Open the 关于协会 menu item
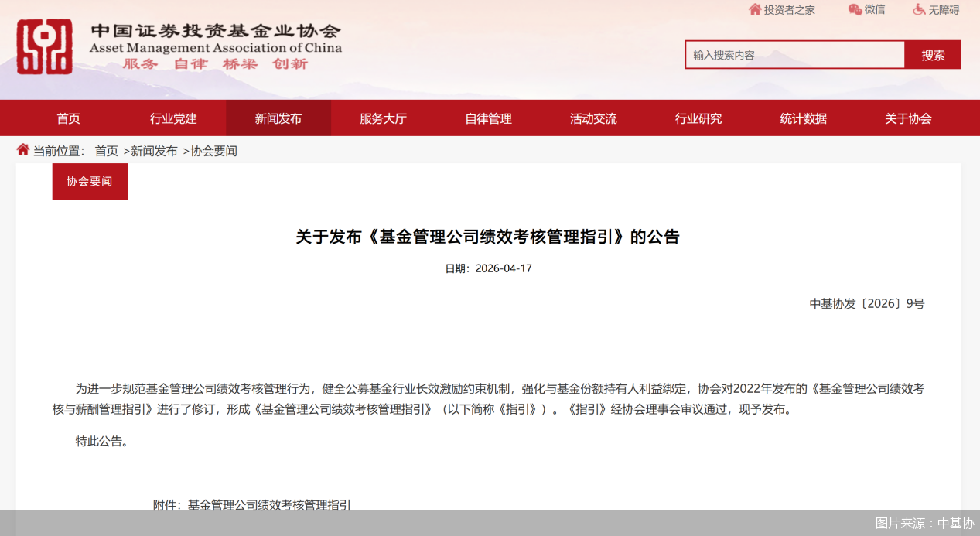The width and height of the screenshot is (980, 536). (x=908, y=118)
